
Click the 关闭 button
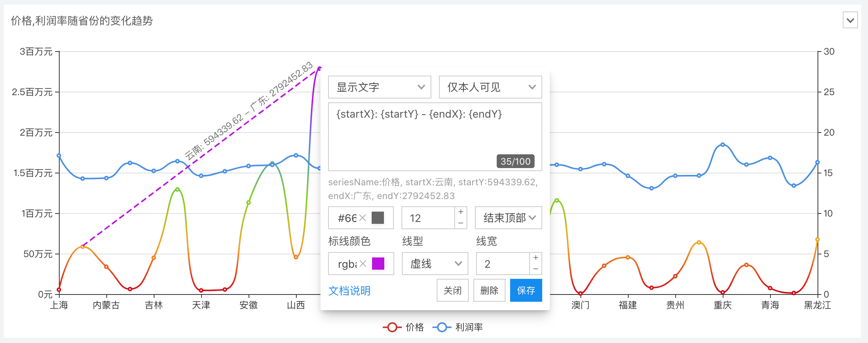pos(452,291)
